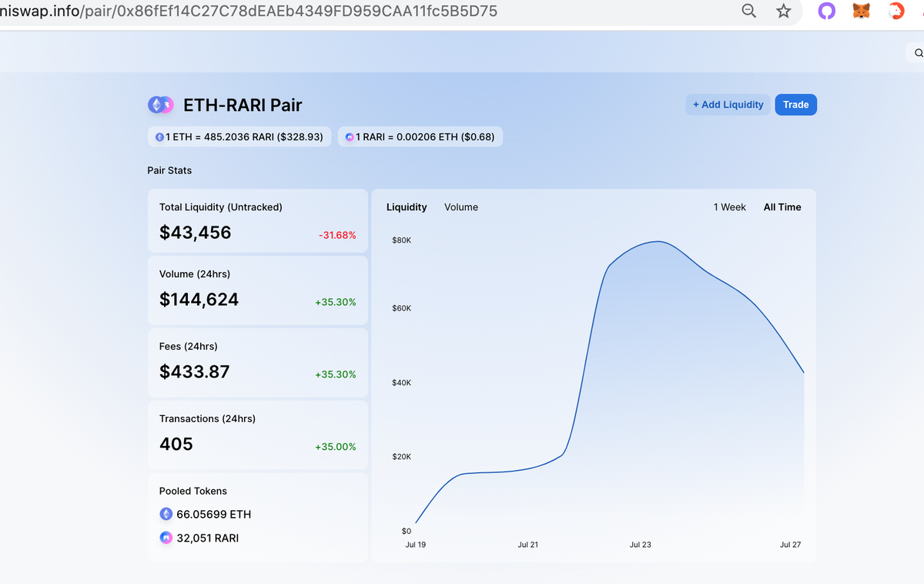924x584 pixels.
Task: Click the RARI icon in the 1 RARI price chip
Action: pyautogui.click(x=350, y=137)
